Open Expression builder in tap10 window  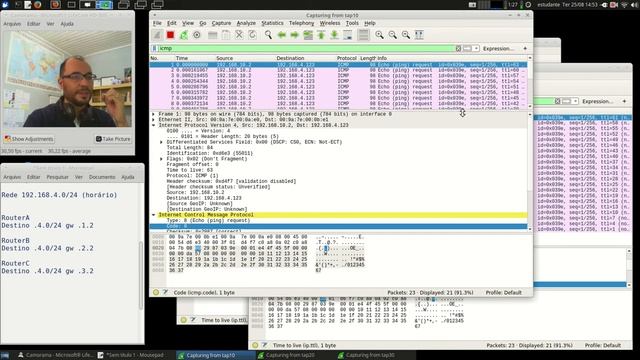point(498,49)
